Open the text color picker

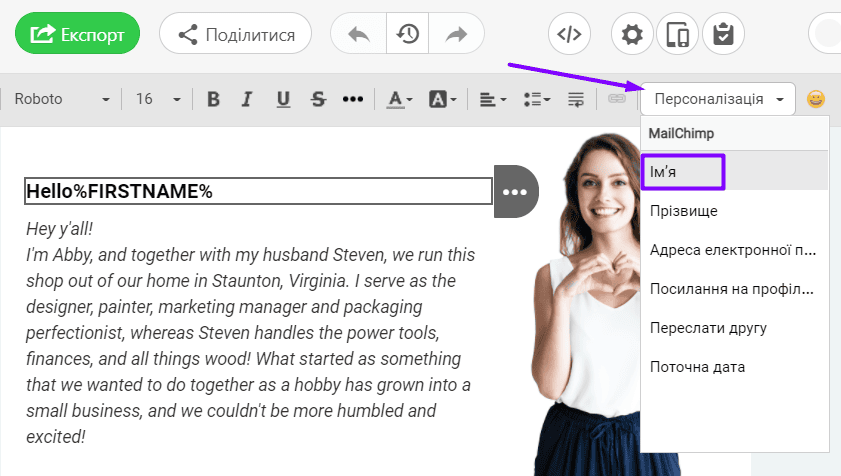coord(400,99)
